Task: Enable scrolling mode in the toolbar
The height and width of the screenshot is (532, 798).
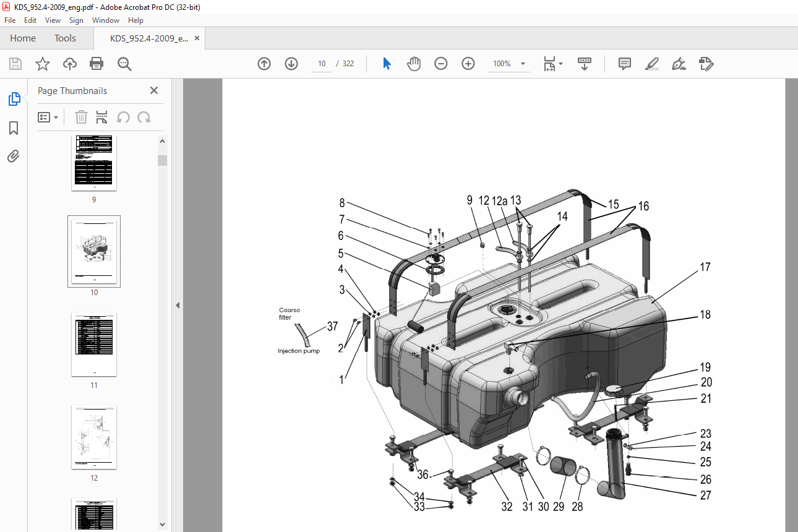Action: (x=585, y=64)
